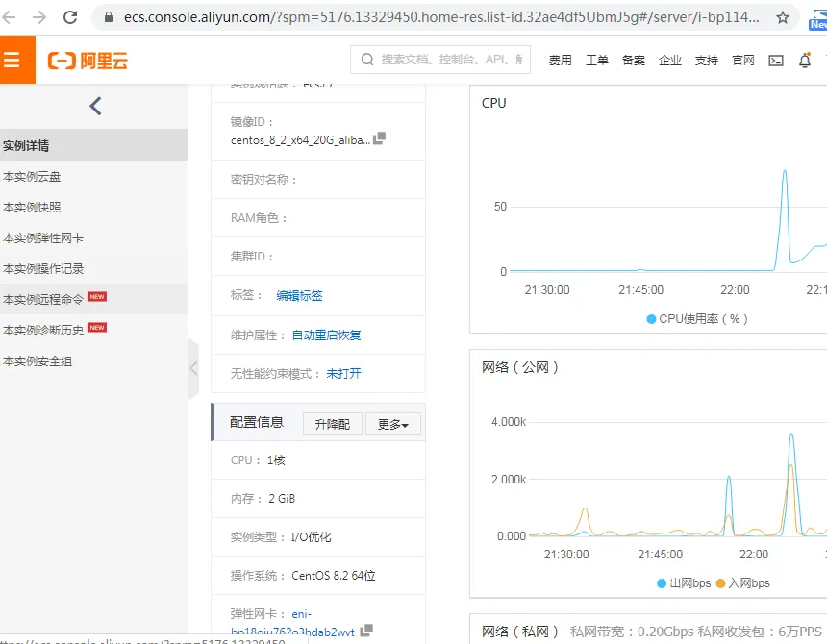Copy the elastic NIC eni ID

pos(366,630)
